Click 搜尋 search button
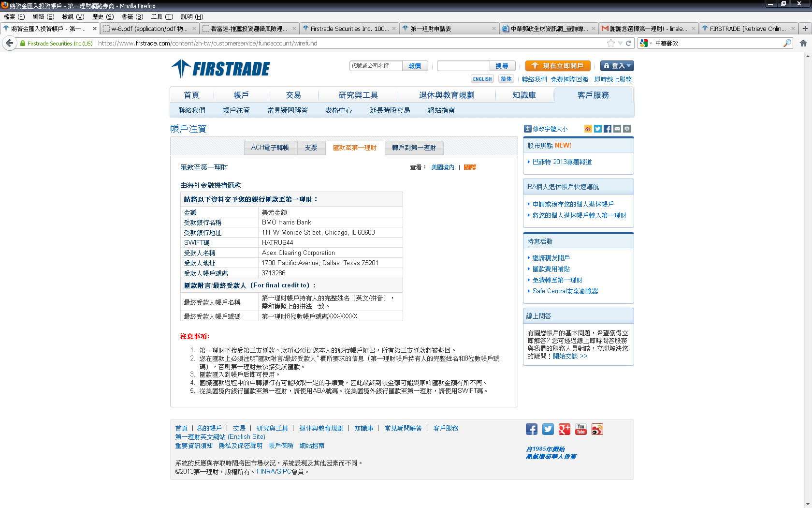The height and width of the screenshot is (508, 812). [x=502, y=66]
